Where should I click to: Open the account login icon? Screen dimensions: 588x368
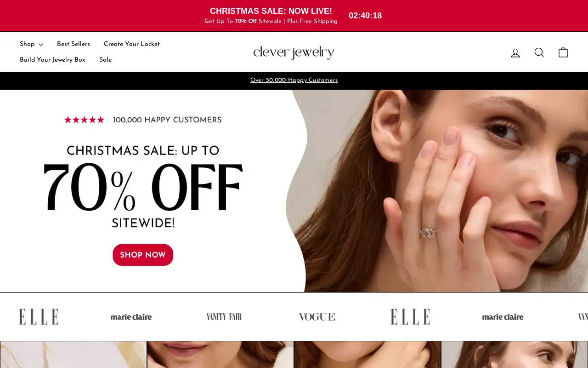(515, 53)
